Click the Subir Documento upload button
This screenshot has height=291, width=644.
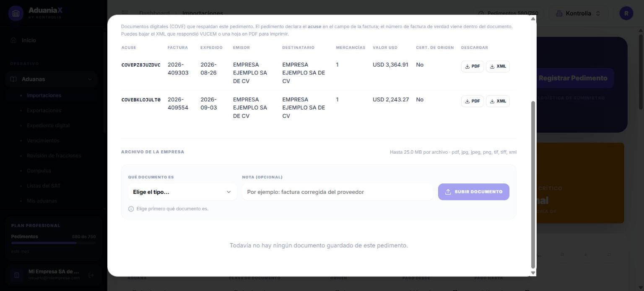click(473, 192)
